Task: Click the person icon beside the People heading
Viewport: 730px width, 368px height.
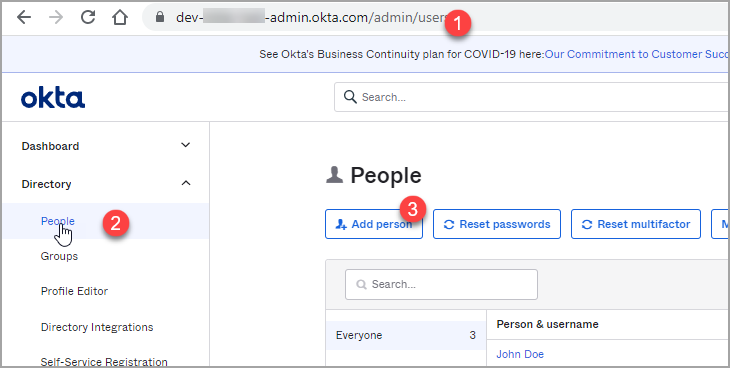Action: 334,175
